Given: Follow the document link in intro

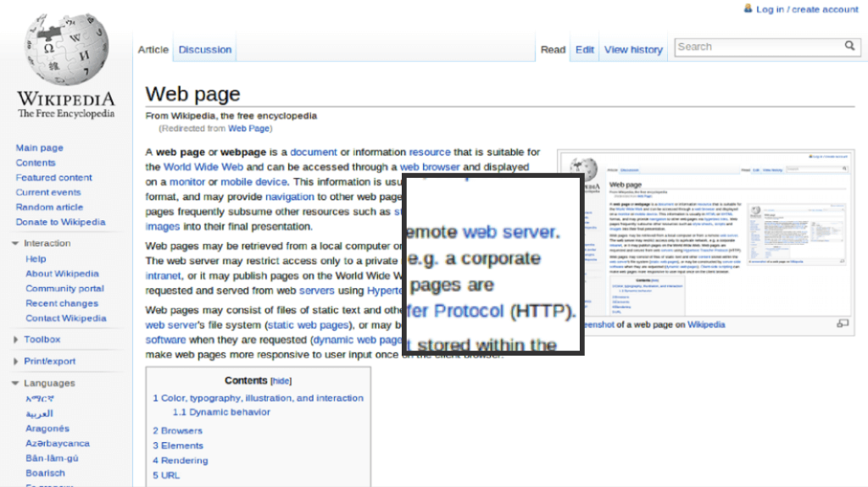Looking at the screenshot, I should (314, 152).
